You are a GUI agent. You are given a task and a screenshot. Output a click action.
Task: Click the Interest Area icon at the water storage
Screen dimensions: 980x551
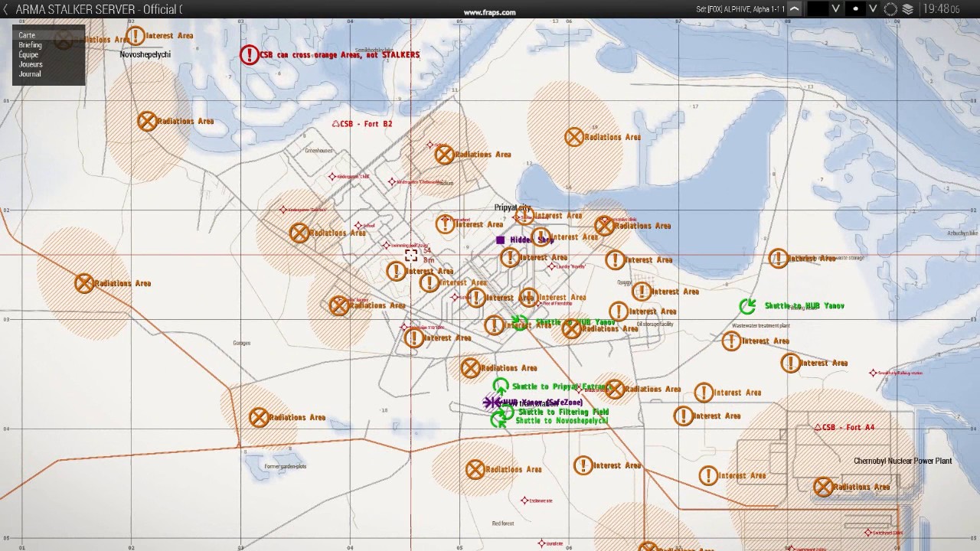(x=779, y=259)
